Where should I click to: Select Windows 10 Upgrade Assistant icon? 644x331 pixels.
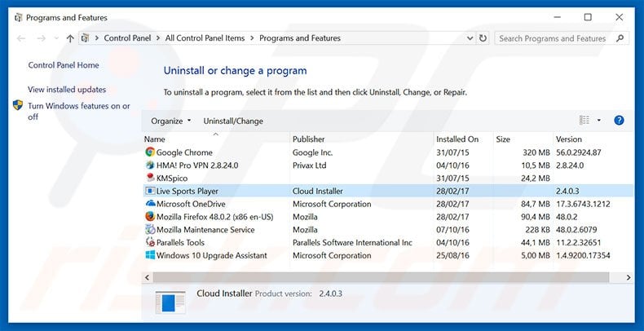point(150,255)
